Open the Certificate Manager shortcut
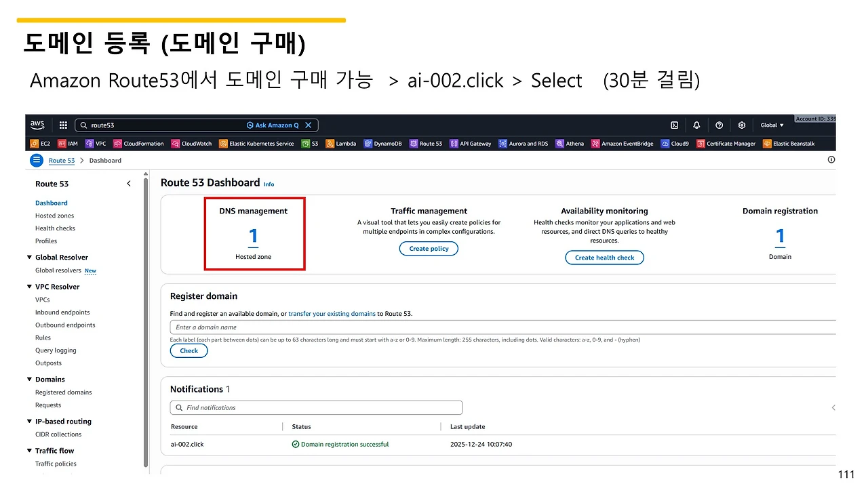868x488 pixels. point(726,143)
